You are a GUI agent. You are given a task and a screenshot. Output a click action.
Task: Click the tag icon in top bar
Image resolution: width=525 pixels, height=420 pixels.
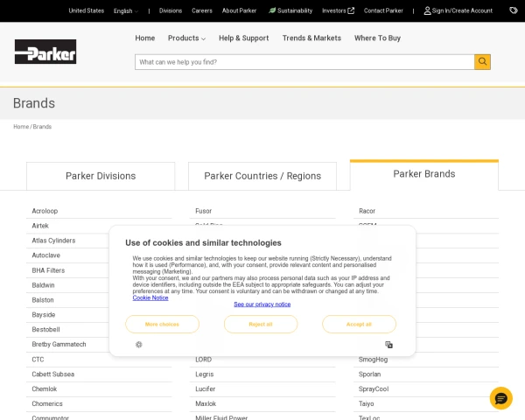(x=514, y=10)
